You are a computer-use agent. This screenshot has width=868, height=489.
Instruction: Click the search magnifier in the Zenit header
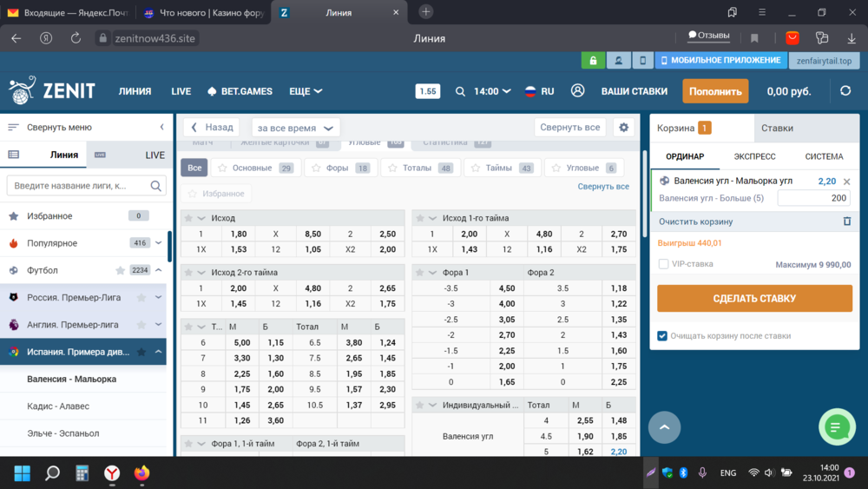click(460, 91)
